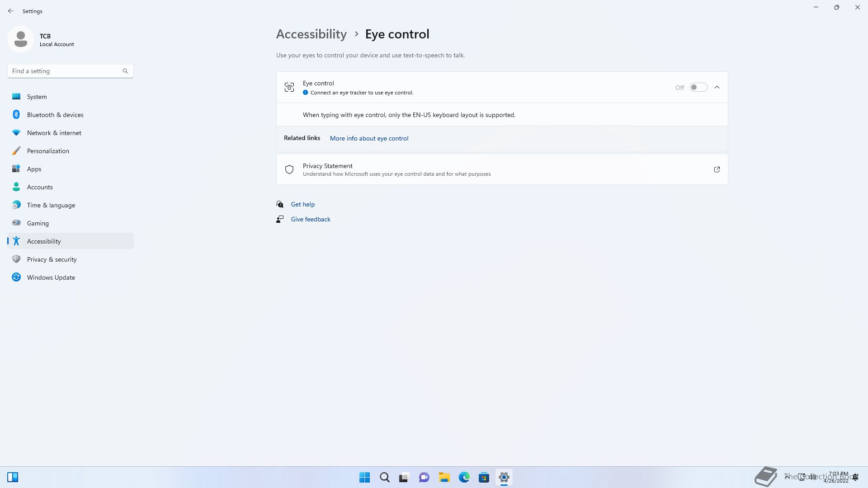This screenshot has width=868, height=488.
Task: Open System settings in the sidebar
Action: point(71,97)
